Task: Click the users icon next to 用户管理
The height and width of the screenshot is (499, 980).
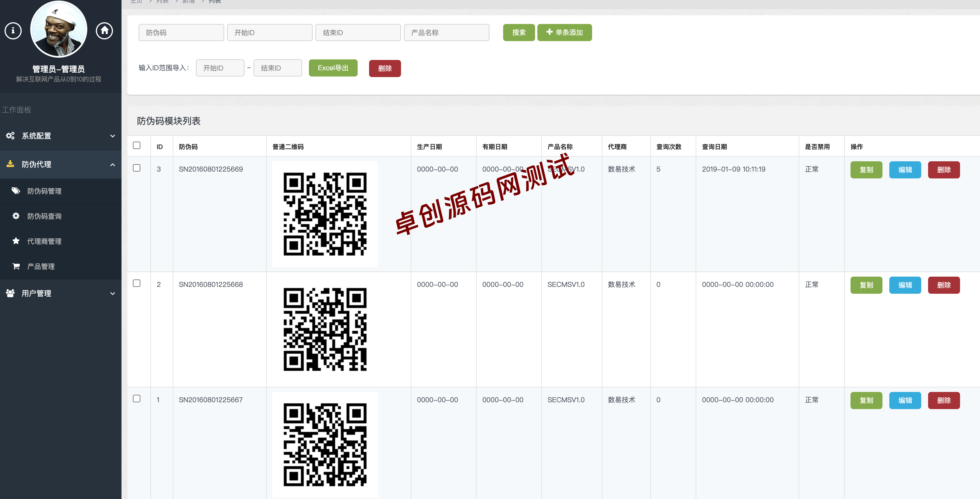Action: (x=10, y=293)
